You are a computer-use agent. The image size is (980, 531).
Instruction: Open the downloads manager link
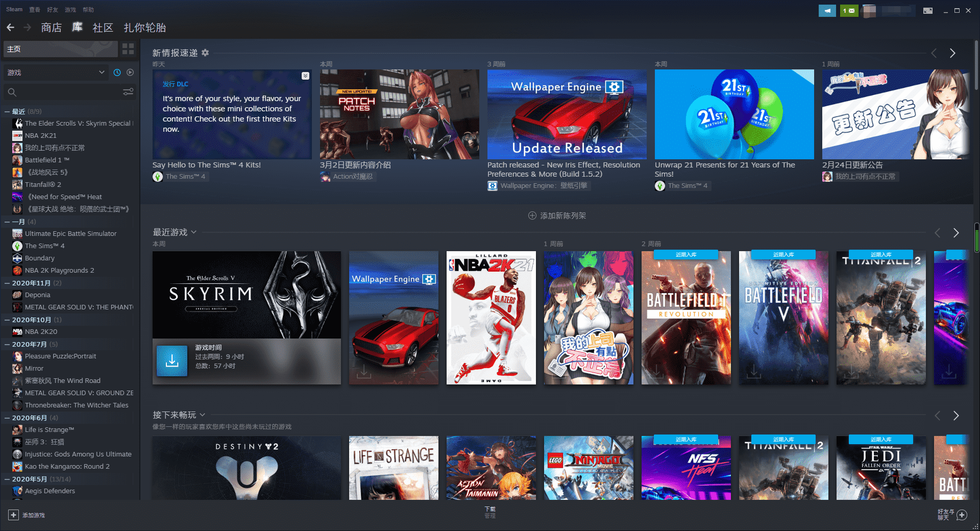click(490, 512)
